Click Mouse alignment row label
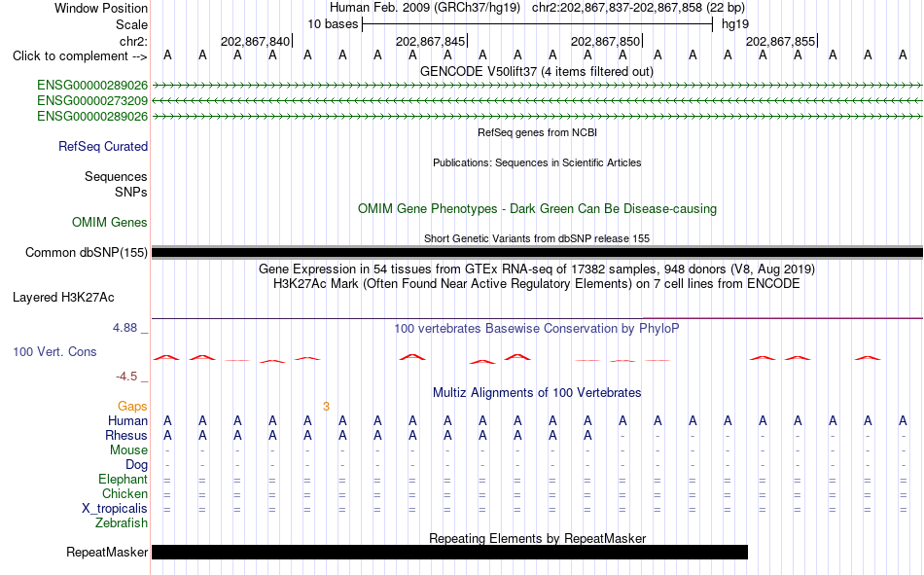 click(x=128, y=449)
